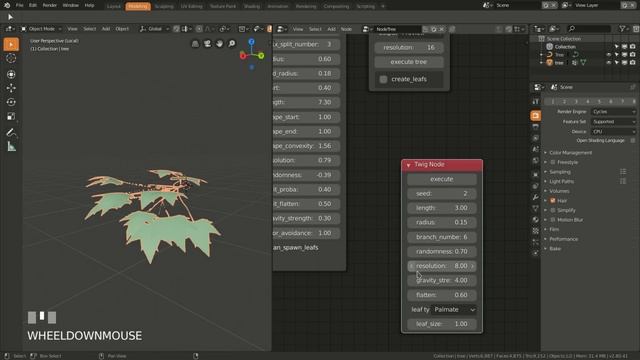Viewport: 640px width, 360px height.
Task: Click the Transform tool icon
Action: [11, 74]
